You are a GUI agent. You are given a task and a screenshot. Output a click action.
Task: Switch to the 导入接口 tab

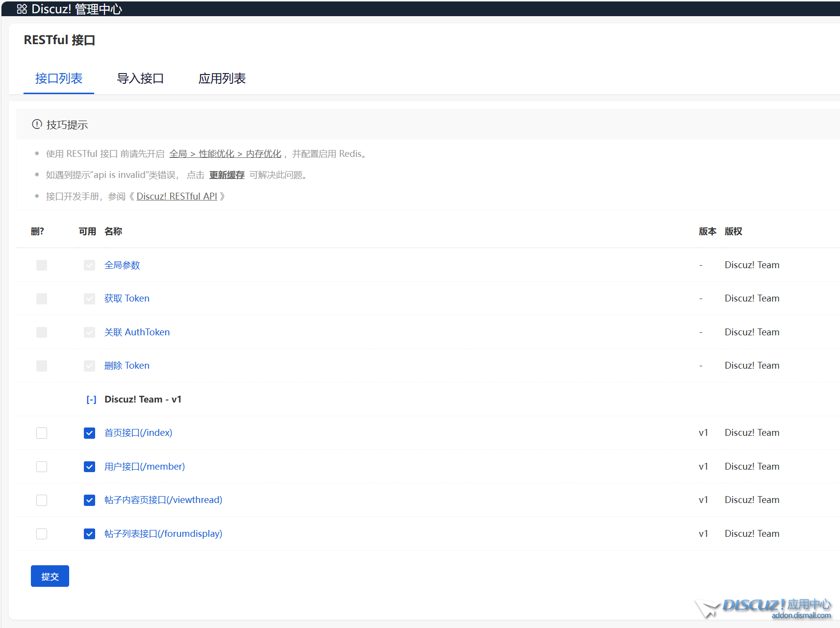[x=140, y=78]
